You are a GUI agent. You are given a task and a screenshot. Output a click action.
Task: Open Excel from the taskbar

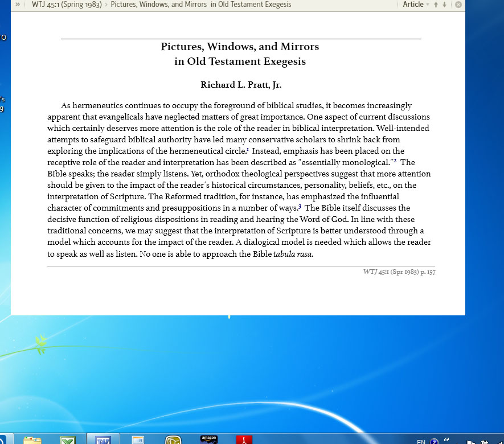click(x=68, y=439)
